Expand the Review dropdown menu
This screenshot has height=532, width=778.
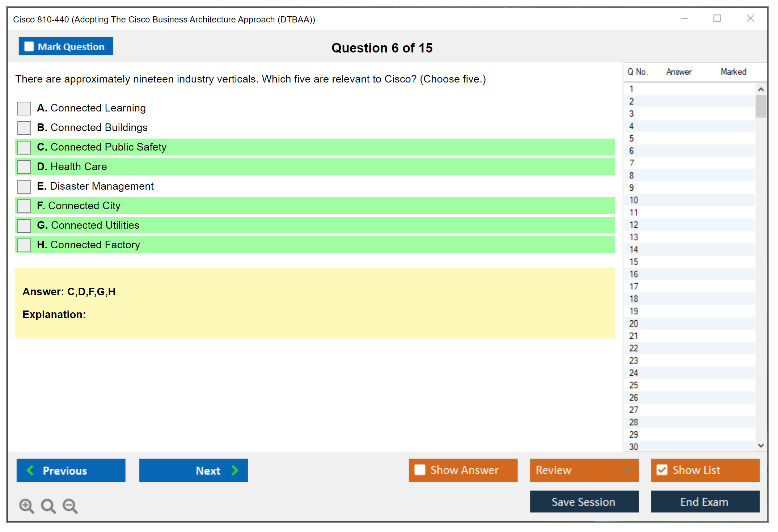pyautogui.click(x=628, y=470)
